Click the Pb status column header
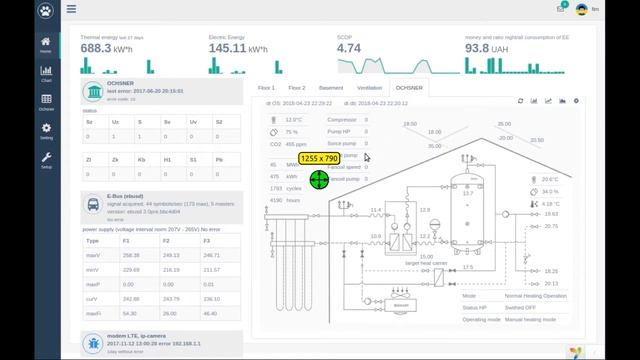This screenshot has height=360, width=640. [219, 160]
